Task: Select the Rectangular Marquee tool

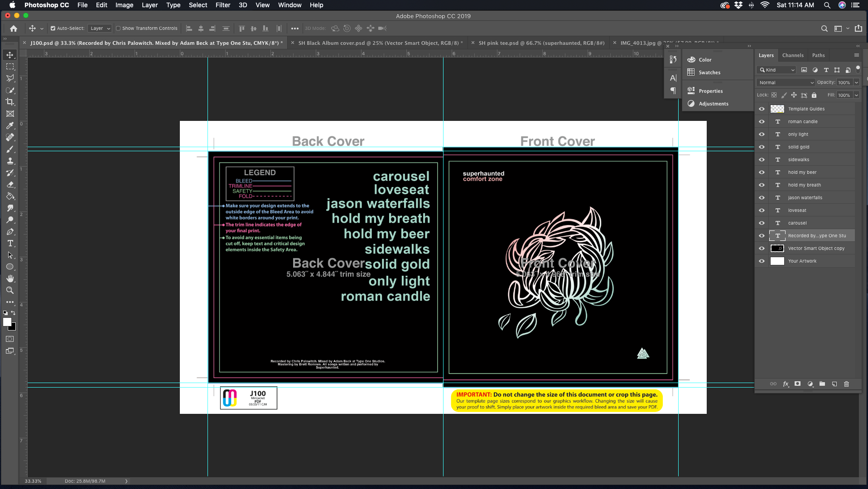Action: (10, 67)
